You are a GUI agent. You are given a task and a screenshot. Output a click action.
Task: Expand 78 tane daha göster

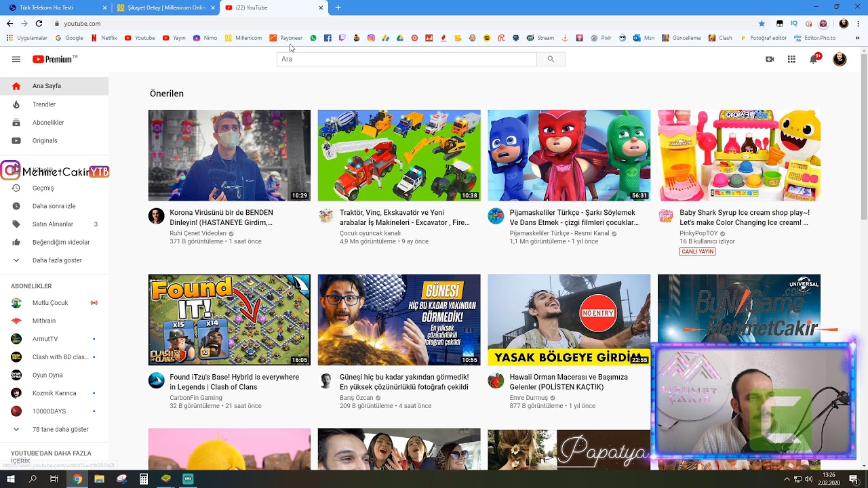(54, 429)
